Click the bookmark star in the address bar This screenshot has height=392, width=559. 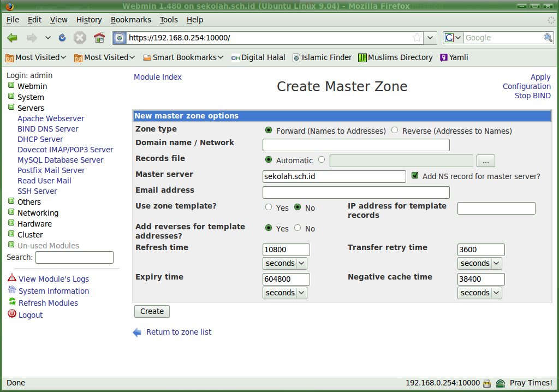tap(417, 38)
